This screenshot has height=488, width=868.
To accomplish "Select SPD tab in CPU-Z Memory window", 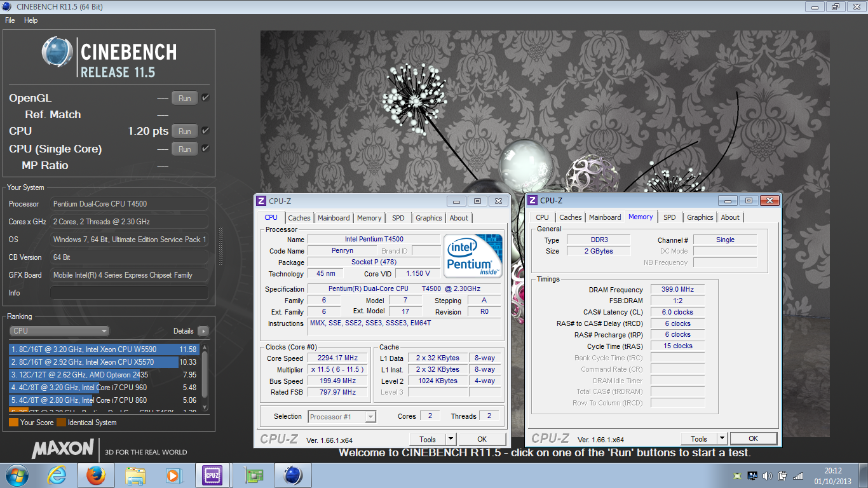I will 670,217.
